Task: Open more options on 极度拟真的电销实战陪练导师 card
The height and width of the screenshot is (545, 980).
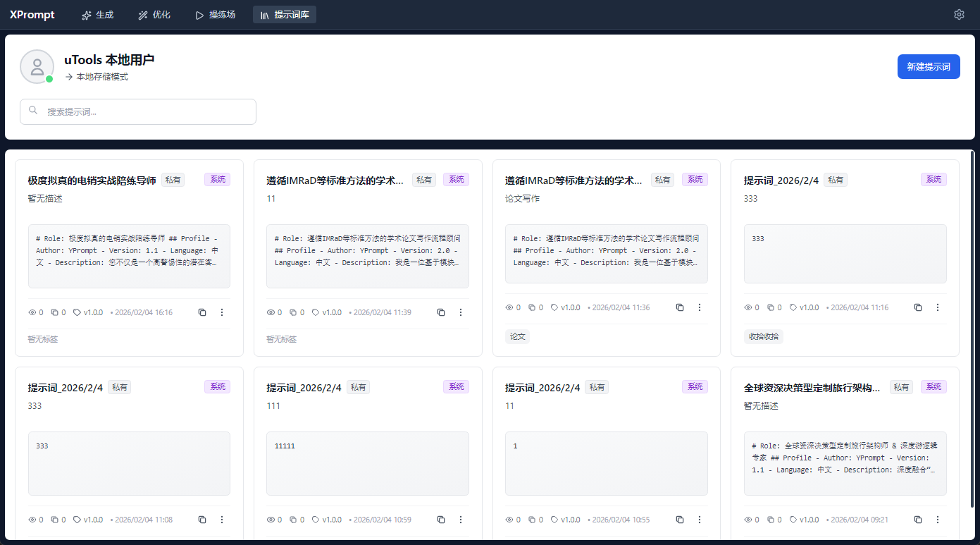Action: pos(222,312)
